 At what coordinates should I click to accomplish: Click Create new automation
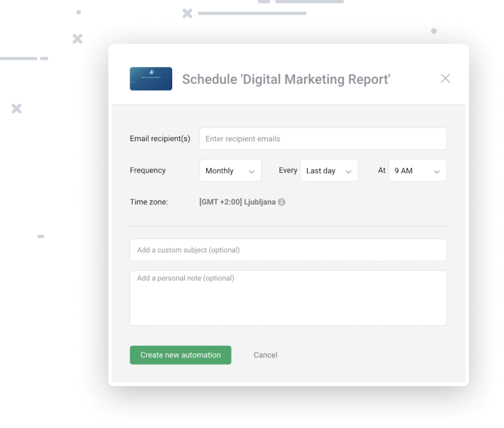click(180, 355)
